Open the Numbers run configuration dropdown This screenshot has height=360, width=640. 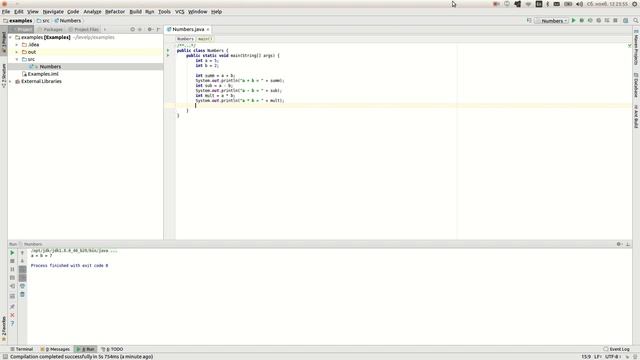point(552,20)
